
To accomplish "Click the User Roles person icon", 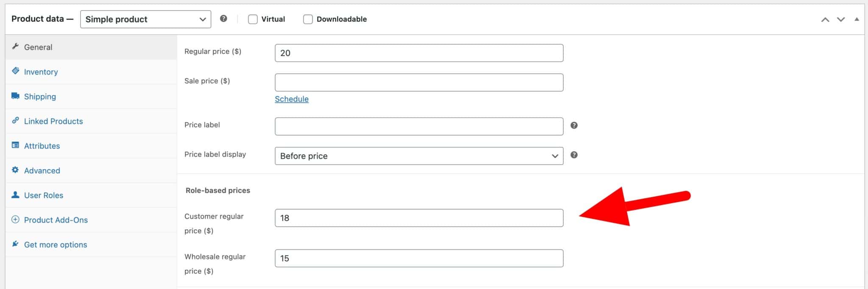I will [x=15, y=195].
